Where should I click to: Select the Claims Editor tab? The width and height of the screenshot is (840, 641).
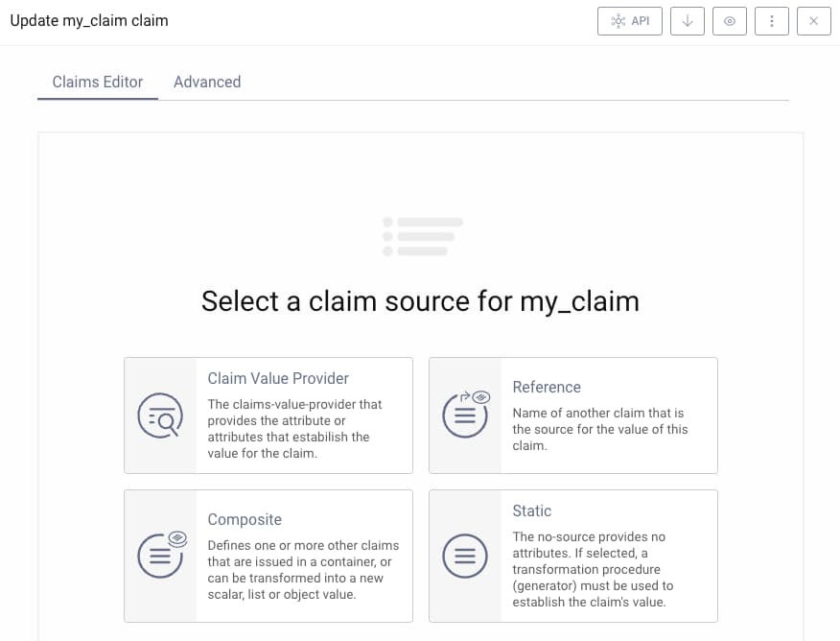[97, 82]
